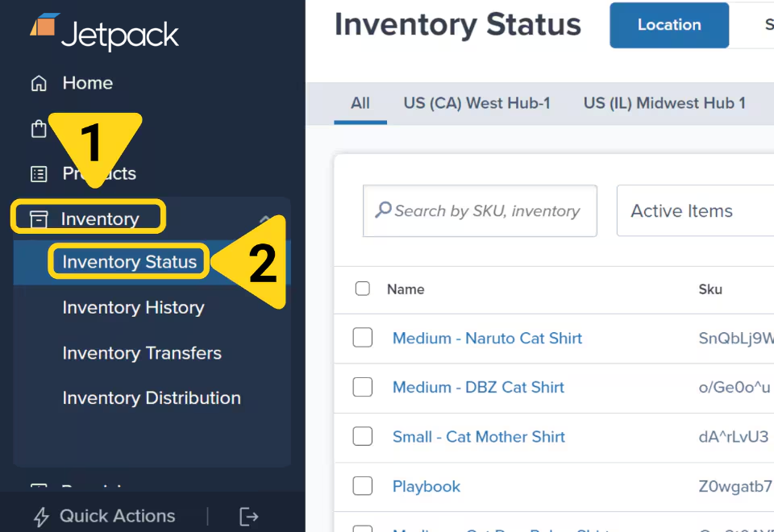
Task: Open Orders using the shopping bag icon
Action: pos(38,128)
